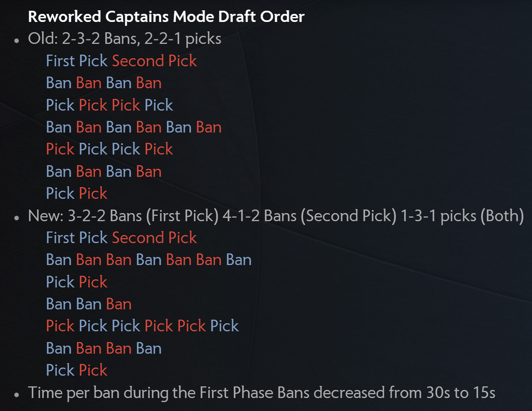532x411 pixels.
Task: Click the three-ban row in the New draft
Action: [89, 304]
